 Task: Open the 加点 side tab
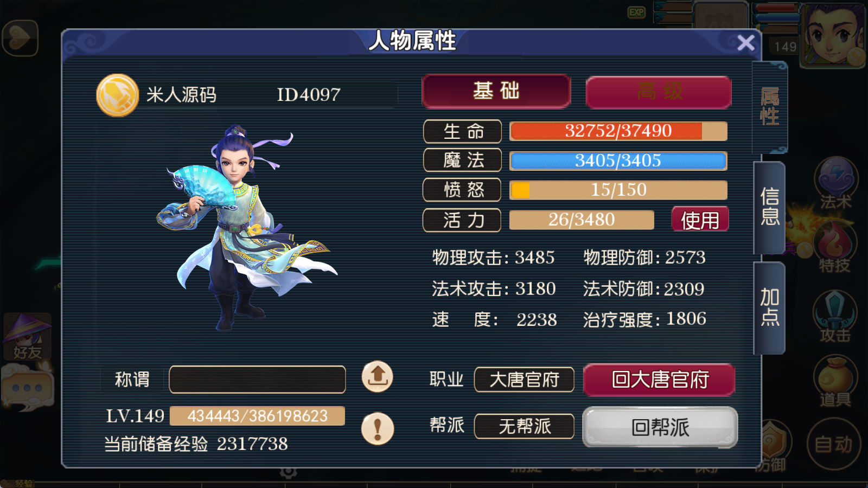[769, 307]
